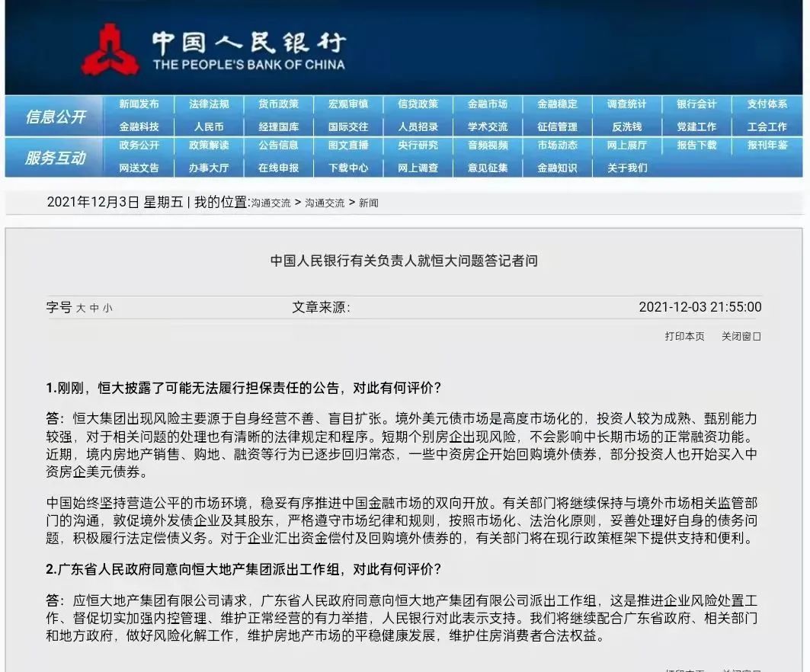Open 新闻发布 menu item
810x672 pixels.
pos(139,104)
